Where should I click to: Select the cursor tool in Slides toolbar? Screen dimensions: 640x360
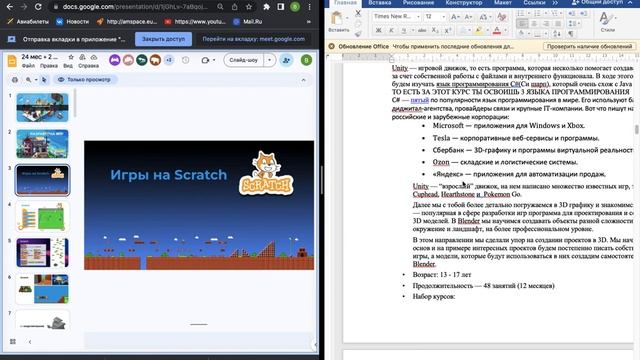[44, 80]
